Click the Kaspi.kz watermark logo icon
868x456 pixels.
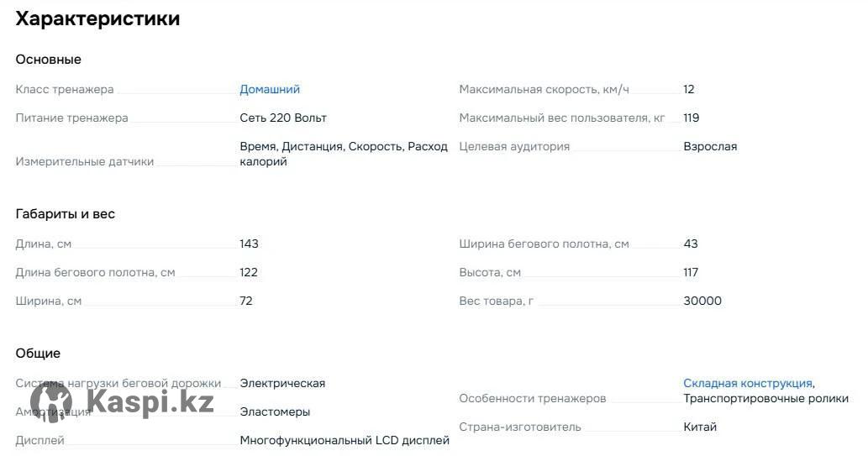pyautogui.click(x=51, y=403)
